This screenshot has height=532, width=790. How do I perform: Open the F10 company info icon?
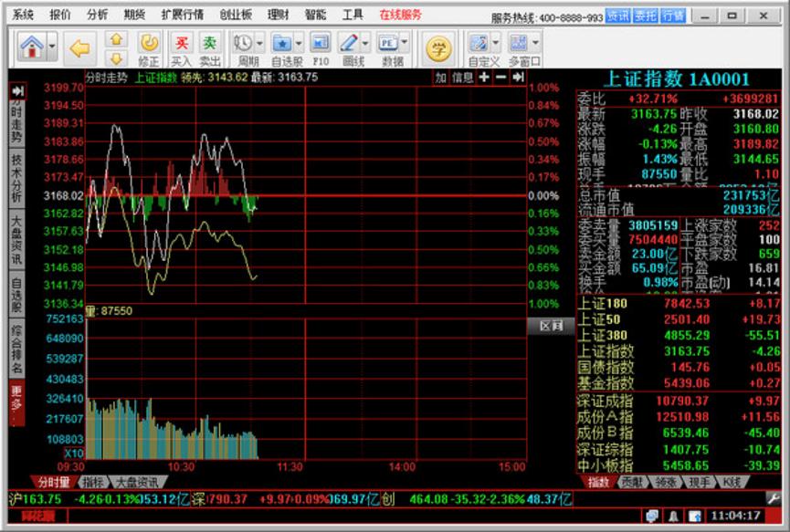click(320, 43)
